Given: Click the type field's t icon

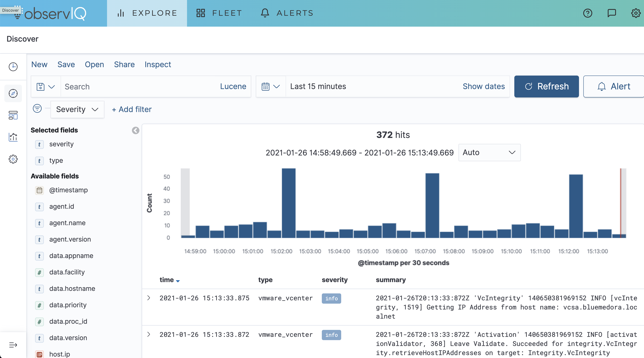Looking at the screenshot, I should pos(39,161).
